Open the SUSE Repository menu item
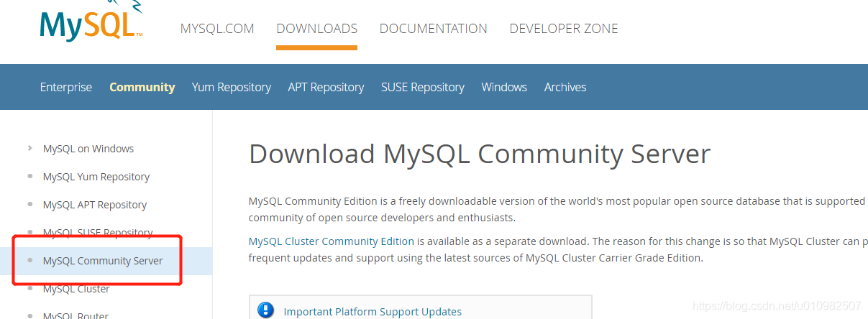 (423, 87)
